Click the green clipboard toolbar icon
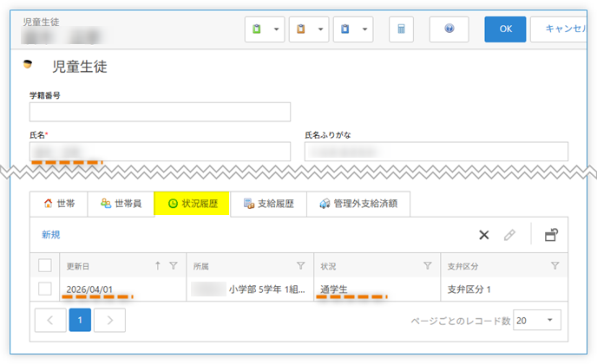597x364 pixels. coord(257,29)
